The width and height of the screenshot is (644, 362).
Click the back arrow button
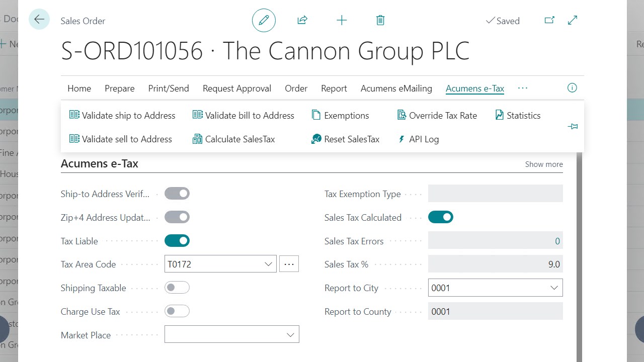point(39,20)
